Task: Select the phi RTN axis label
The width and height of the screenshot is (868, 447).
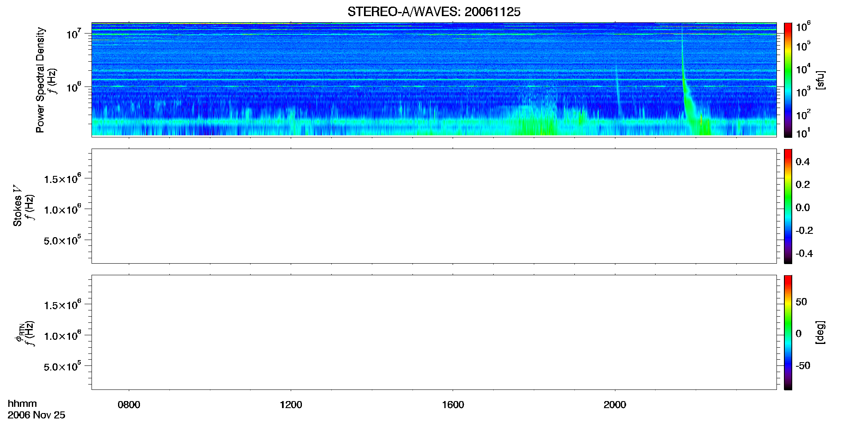Action: (19, 333)
